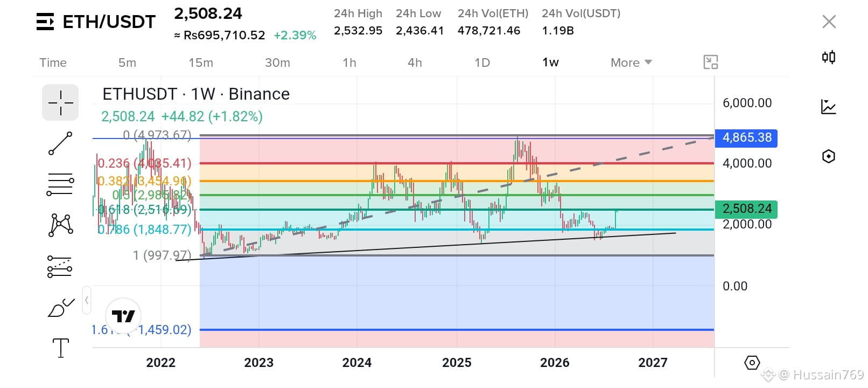Click the TradingView logo
Viewport: 868px width, 388px height.
[123, 316]
